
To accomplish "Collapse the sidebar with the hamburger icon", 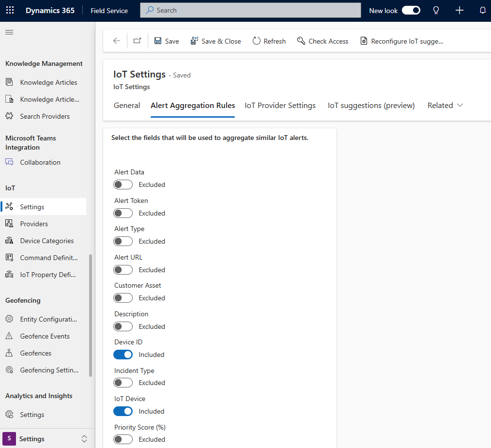I will pyautogui.click(x=9, y=32).
